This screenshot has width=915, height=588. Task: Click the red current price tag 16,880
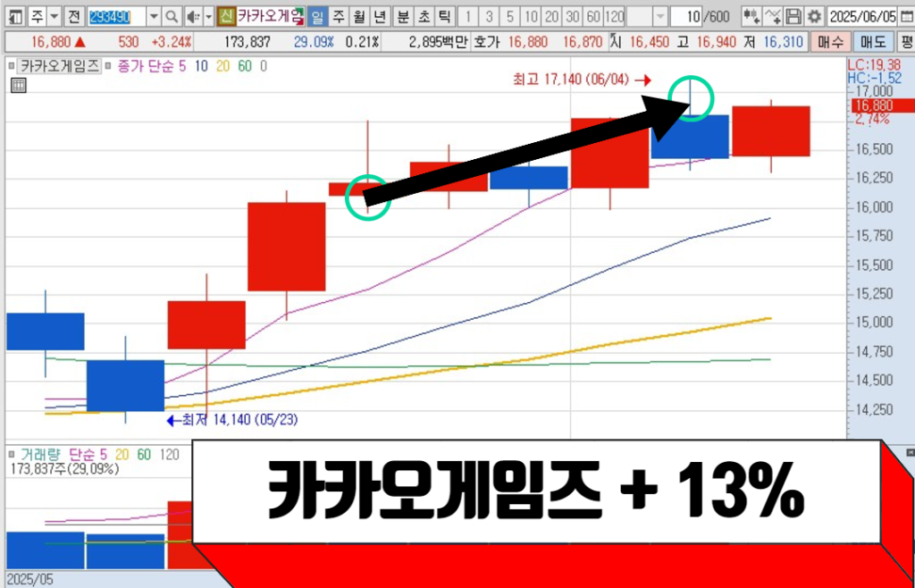tap(883, 105)
